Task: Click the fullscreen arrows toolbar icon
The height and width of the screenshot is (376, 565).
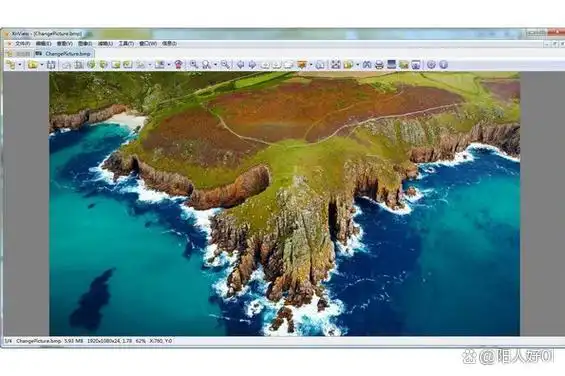Action: coord(336,65)
